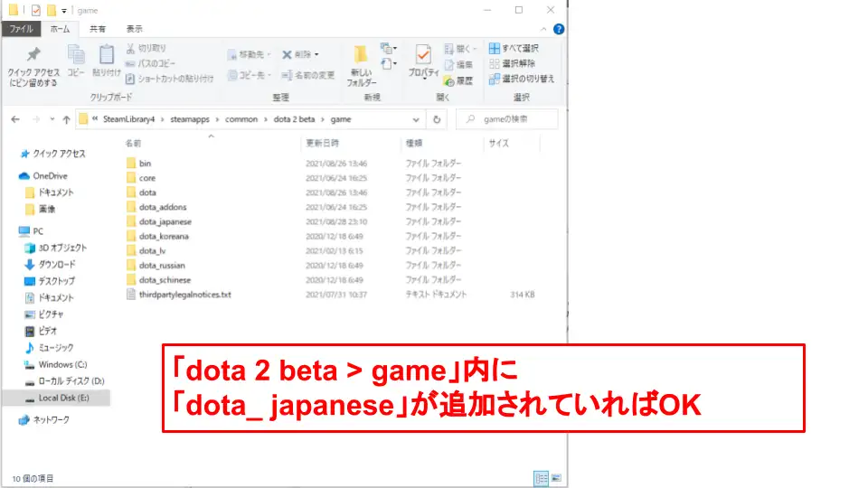Viewport: 868px width, 488px height.
Task: Open the Easy Access dropdown icon
Action: click(x=389, y=64)
